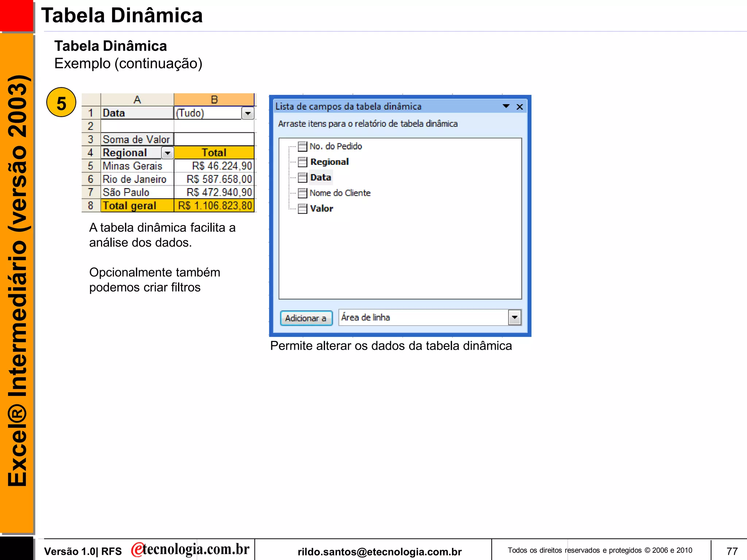The width and height of the screenshot is (747, 560).
Task: Click the Data field icon in list
Action: [302, 178]
